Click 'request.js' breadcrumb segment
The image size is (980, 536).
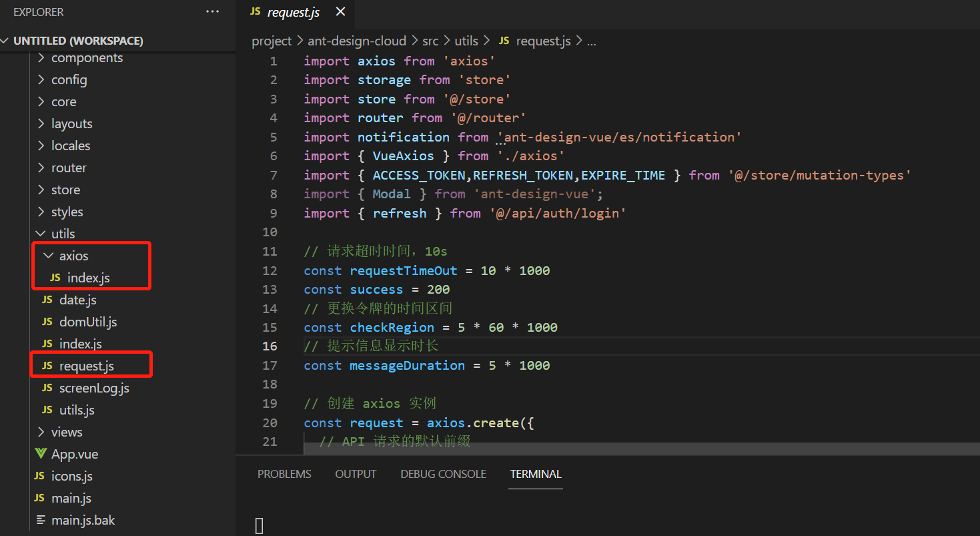pos(543,41)
